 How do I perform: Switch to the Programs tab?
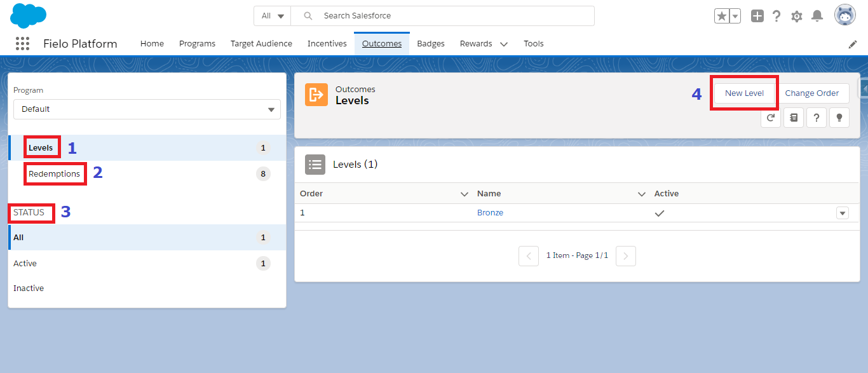click(197, 44)
